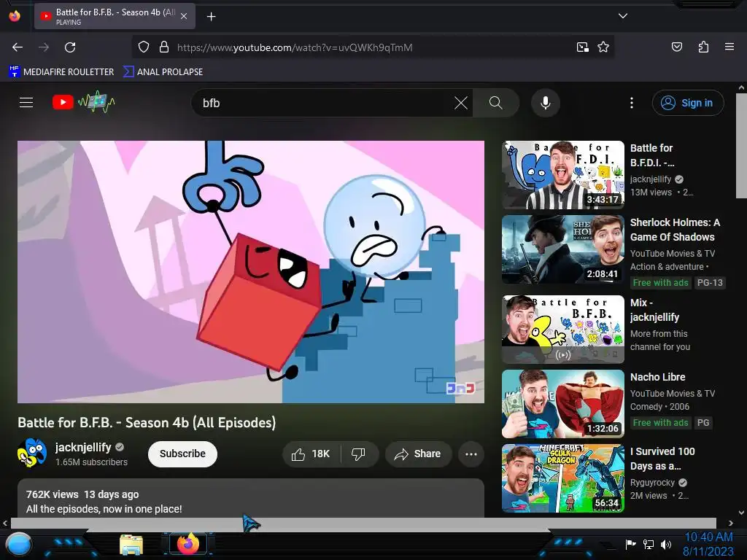Open I Survived 100 Days thumbnail

pos(563,478)
